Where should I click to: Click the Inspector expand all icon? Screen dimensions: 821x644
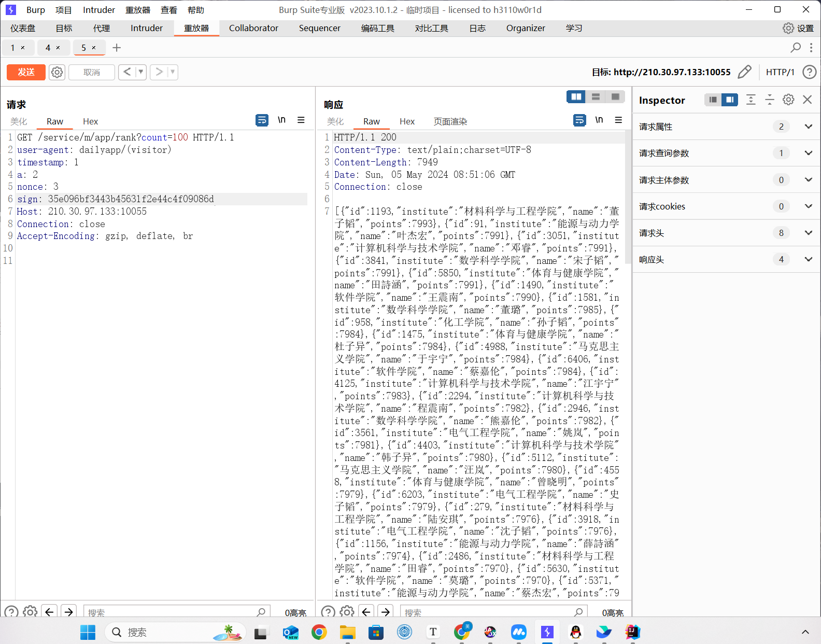[751, 100]
